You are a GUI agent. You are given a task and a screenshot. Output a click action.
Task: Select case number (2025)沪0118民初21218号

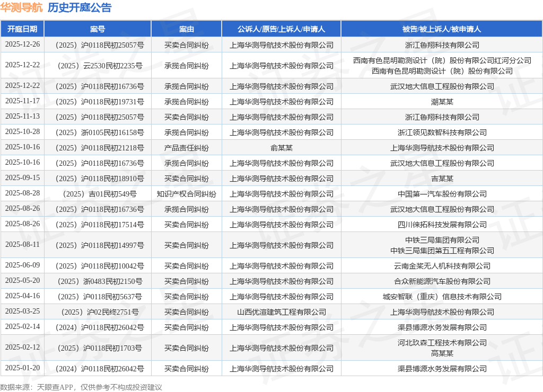click(x=100, y=148)
